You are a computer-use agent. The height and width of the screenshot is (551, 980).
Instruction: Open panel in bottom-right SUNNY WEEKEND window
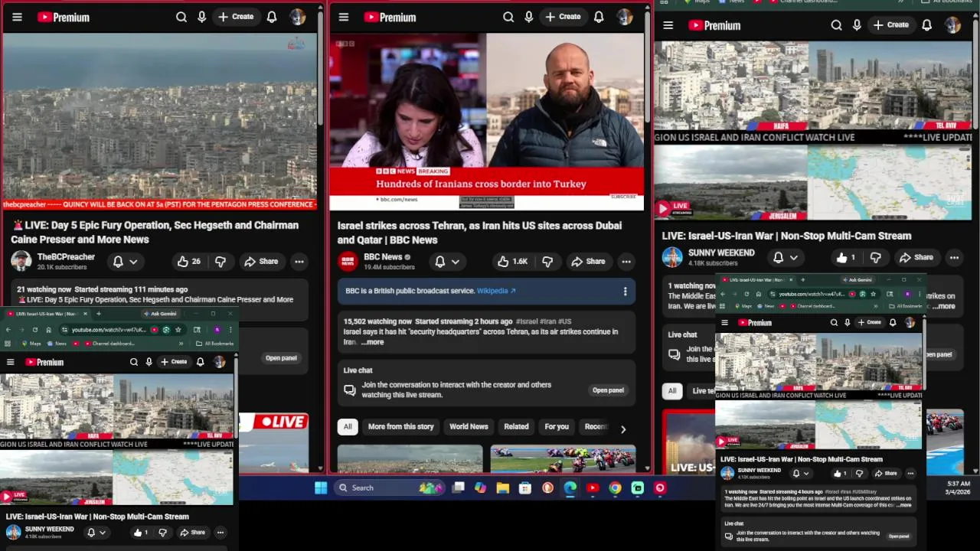tap(899, 536)
